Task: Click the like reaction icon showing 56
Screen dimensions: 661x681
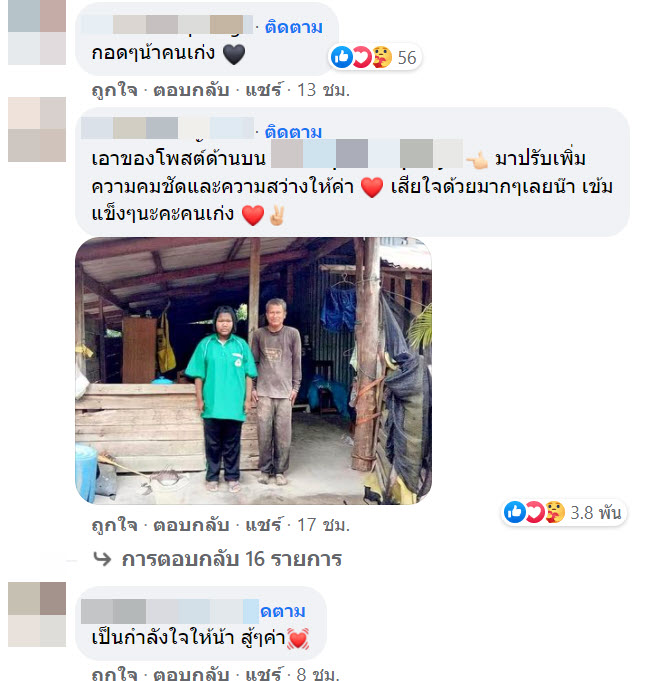Action: point(342,57)
